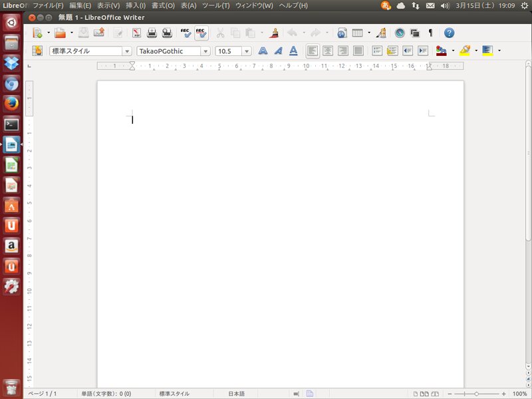Show the Draw Functions toolbar

[x=381, y=33]
